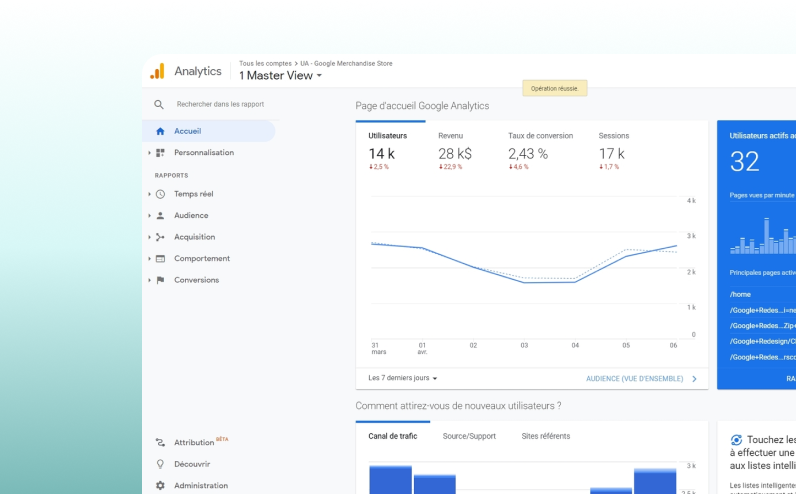Click the 17 k sessions value

coord(612,153)
